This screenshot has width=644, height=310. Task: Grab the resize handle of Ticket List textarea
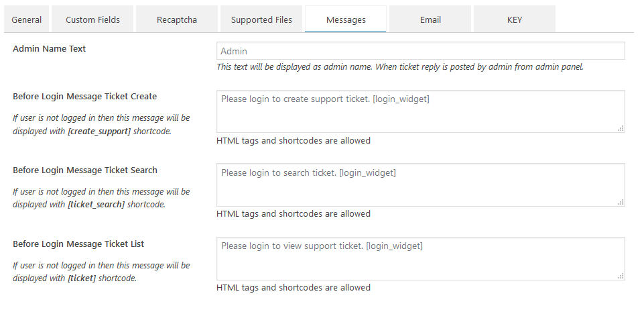click(x=621, y=276)
